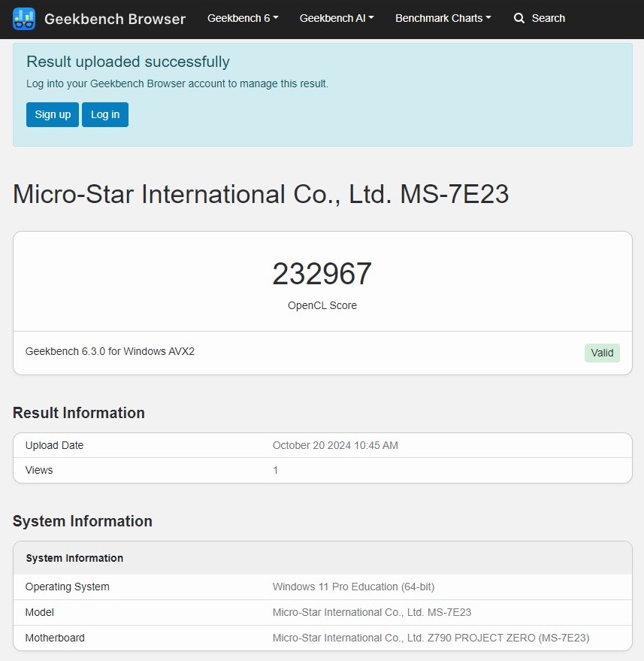Click the Search menu item

tap(540, 18)
